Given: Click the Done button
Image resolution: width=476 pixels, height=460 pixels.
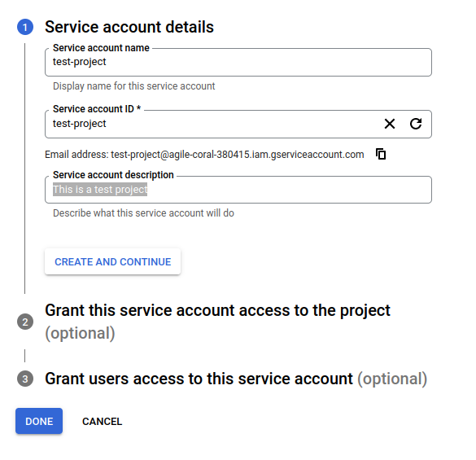Looking at the screenshot, I should (x=39, y=421).
